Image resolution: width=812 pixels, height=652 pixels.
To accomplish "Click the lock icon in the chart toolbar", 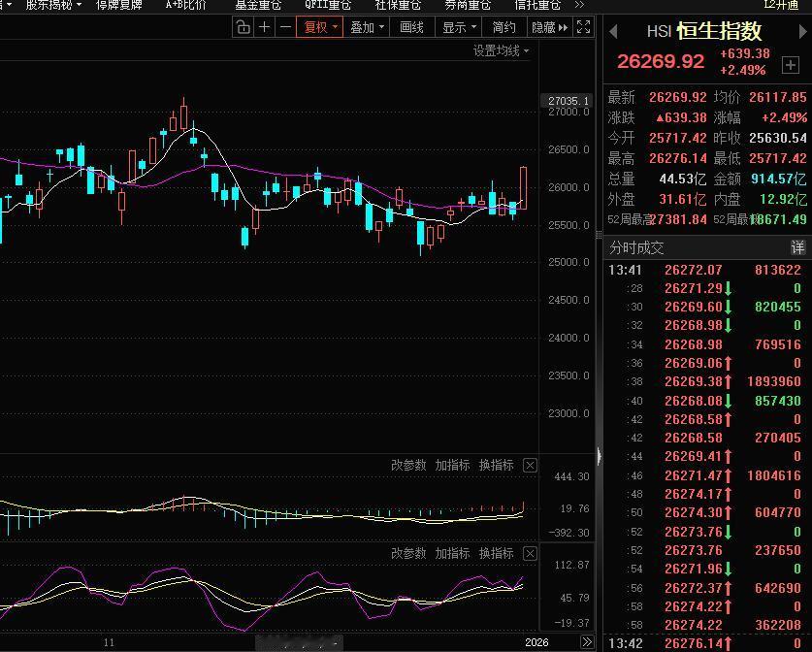I will (x=244, y=27).
